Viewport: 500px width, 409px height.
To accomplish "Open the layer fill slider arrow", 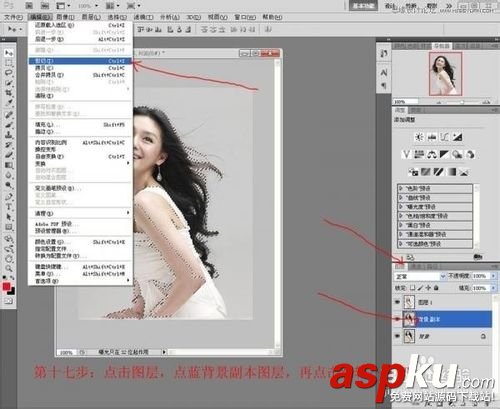I will (494, 288).
